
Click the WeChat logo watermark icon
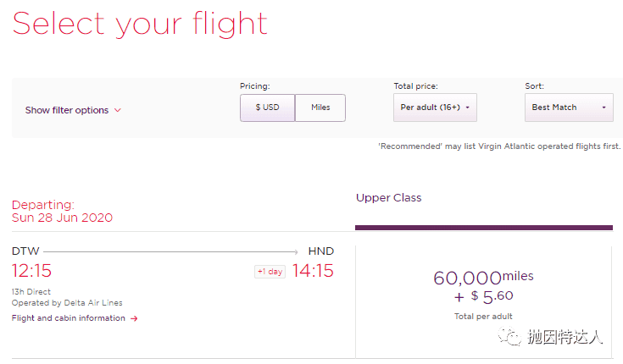point(509,337)
